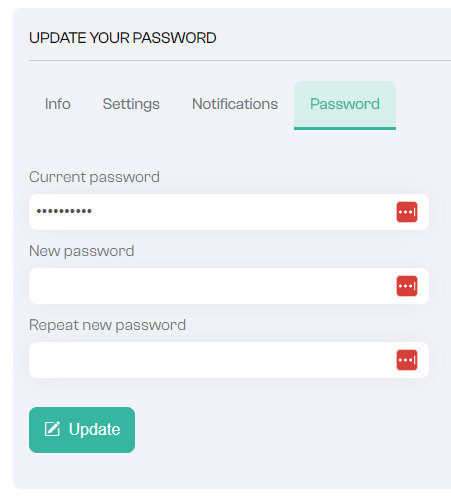Click the masked dots in Current password
This screenshot has width=451, height=502.
click(x=64, y=211)
